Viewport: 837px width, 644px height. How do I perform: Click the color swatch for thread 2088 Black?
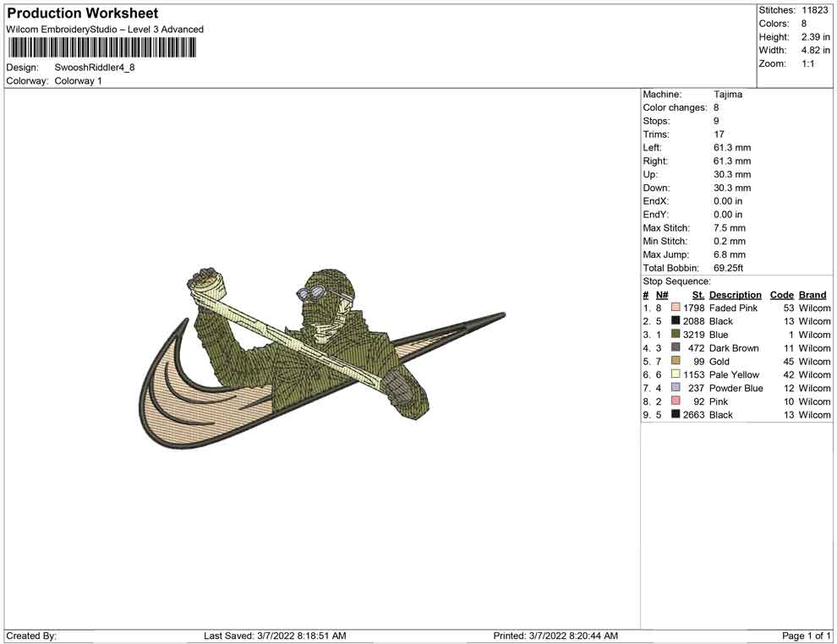click(x=676, y=320)
